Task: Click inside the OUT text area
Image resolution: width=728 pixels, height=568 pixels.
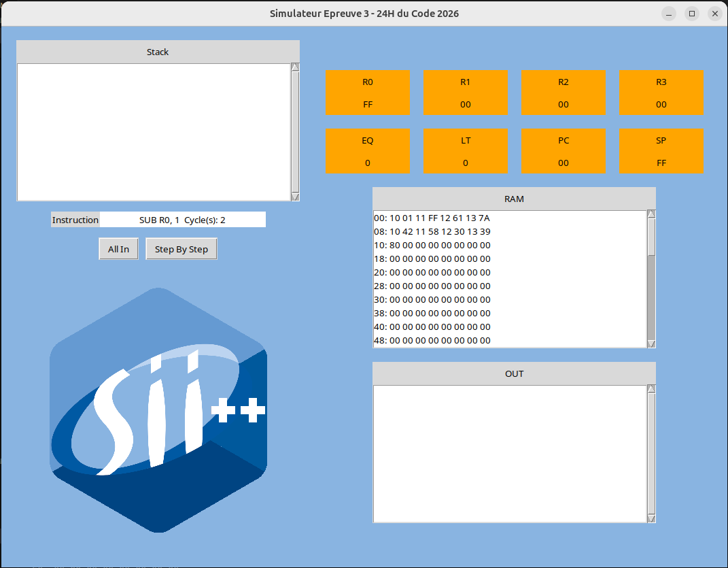Action: point(510,454)
